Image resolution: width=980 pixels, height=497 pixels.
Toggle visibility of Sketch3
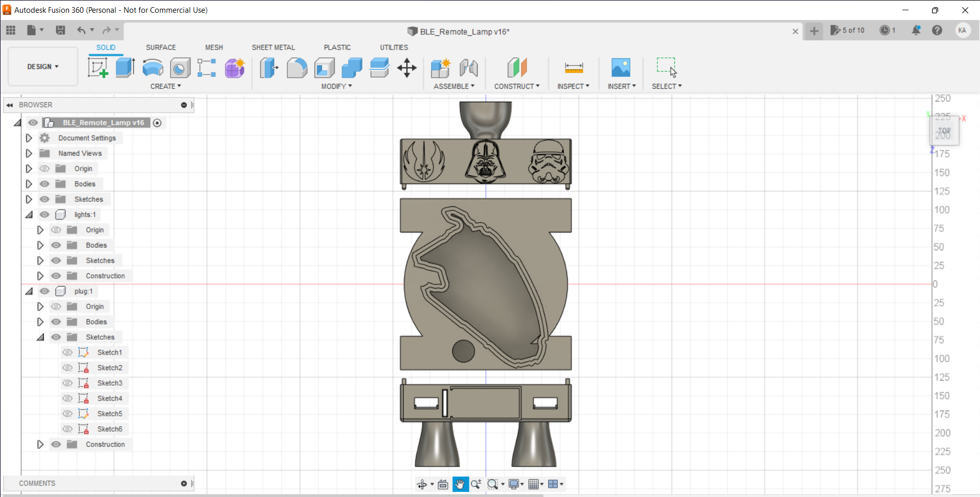click(67, 383)
